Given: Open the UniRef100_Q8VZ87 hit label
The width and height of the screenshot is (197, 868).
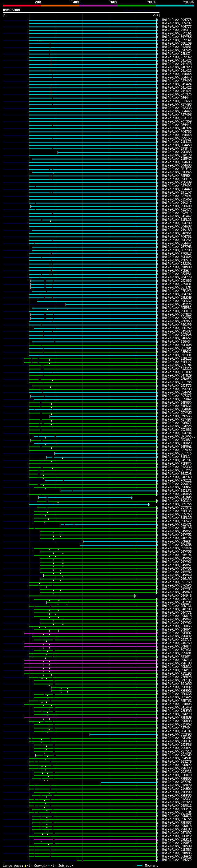Looking at the screenshot, I should click(x=177, y=23).
